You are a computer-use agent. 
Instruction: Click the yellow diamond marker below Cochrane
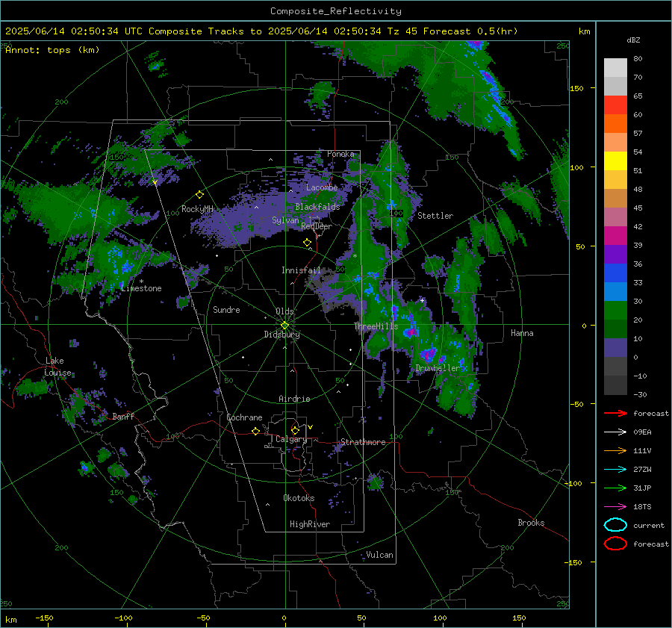pos(256,431)
